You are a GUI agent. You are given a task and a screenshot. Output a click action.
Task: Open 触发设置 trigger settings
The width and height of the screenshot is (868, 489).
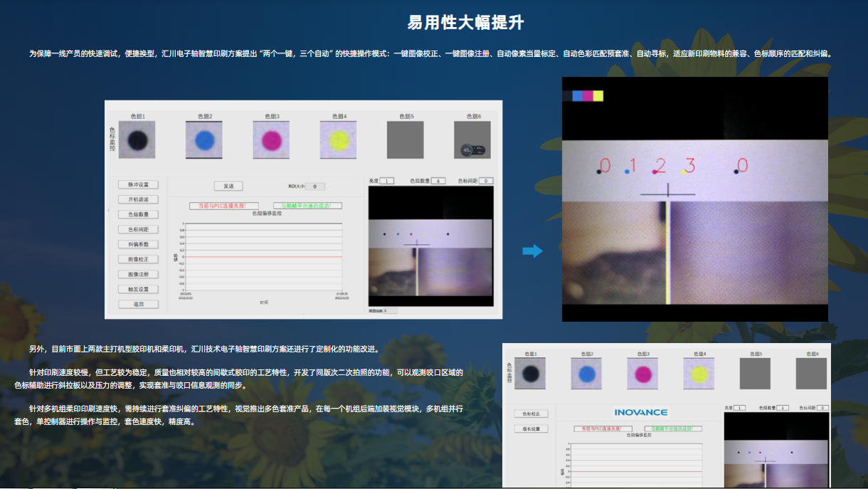pyautogui.click(x=138, y=289)
